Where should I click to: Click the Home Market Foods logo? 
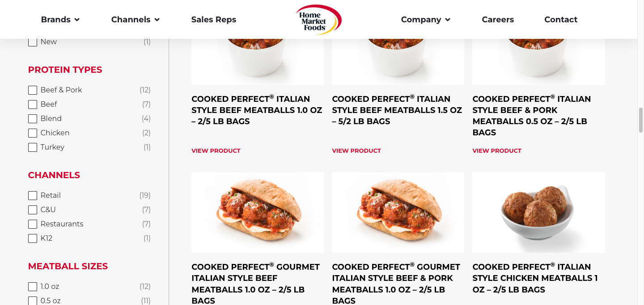pyautogui.click(x=319, y=20)
